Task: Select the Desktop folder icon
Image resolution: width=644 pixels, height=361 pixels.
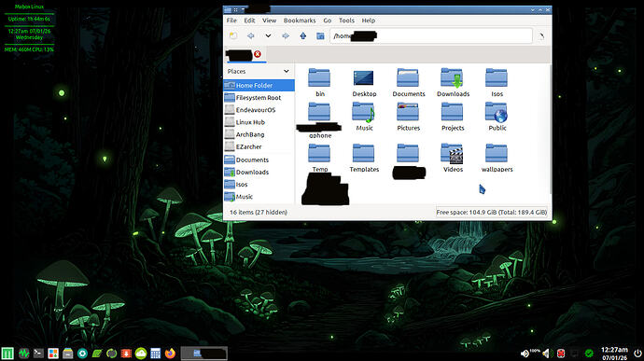Action: (364, 78)
